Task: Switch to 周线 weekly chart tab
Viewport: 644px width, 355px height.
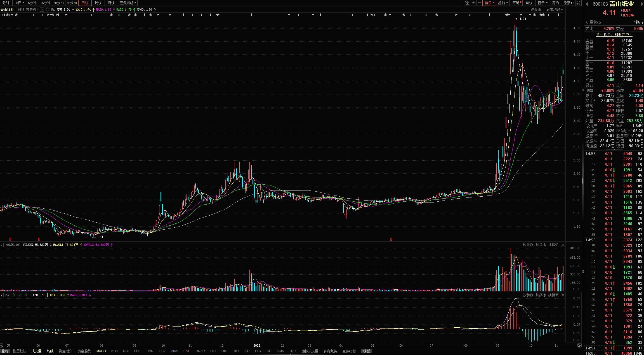Action: click(x=98, y=3)
